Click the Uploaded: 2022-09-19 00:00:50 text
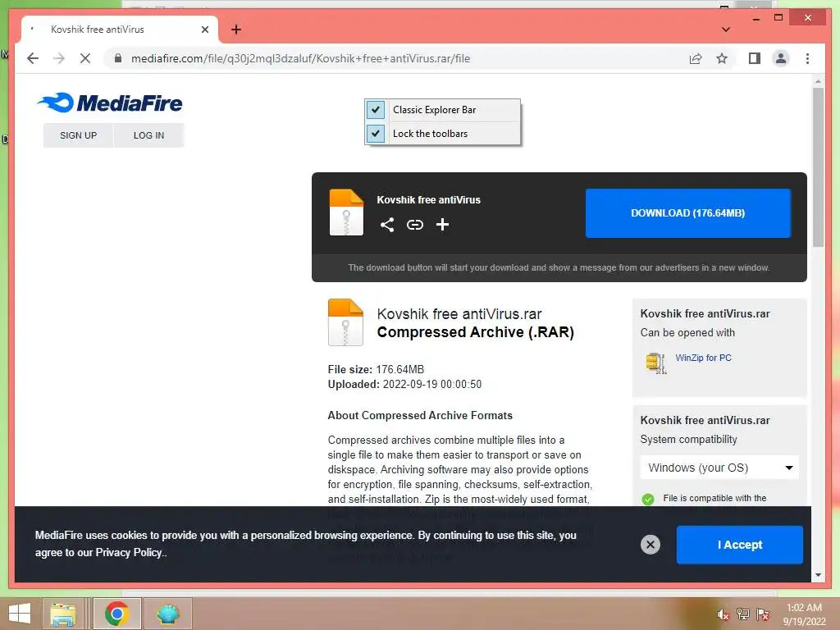This screenshot has height=630, width=840. click(x=404, y=384)
